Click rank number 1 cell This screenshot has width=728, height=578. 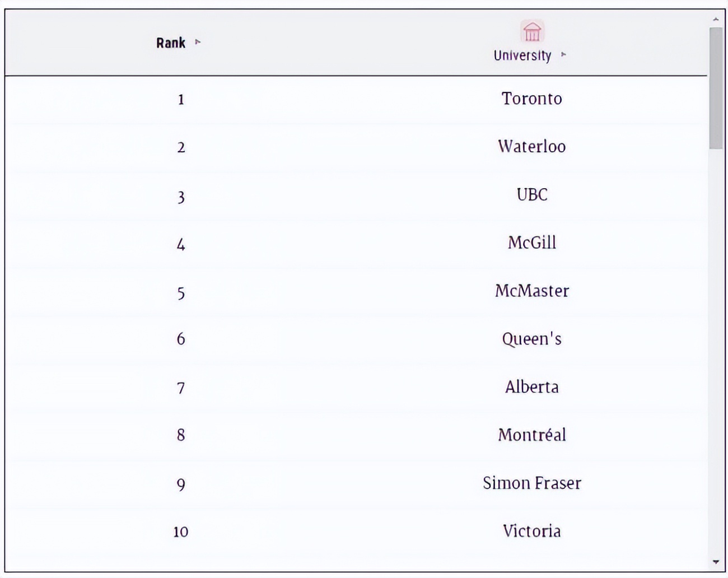coord(181,100)
